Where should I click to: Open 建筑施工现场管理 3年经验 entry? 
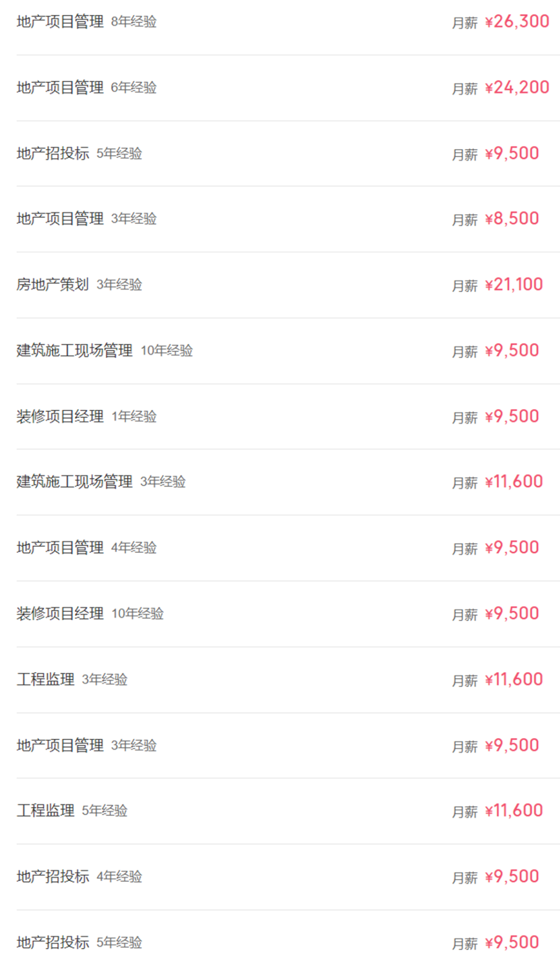tap(288, 482)
